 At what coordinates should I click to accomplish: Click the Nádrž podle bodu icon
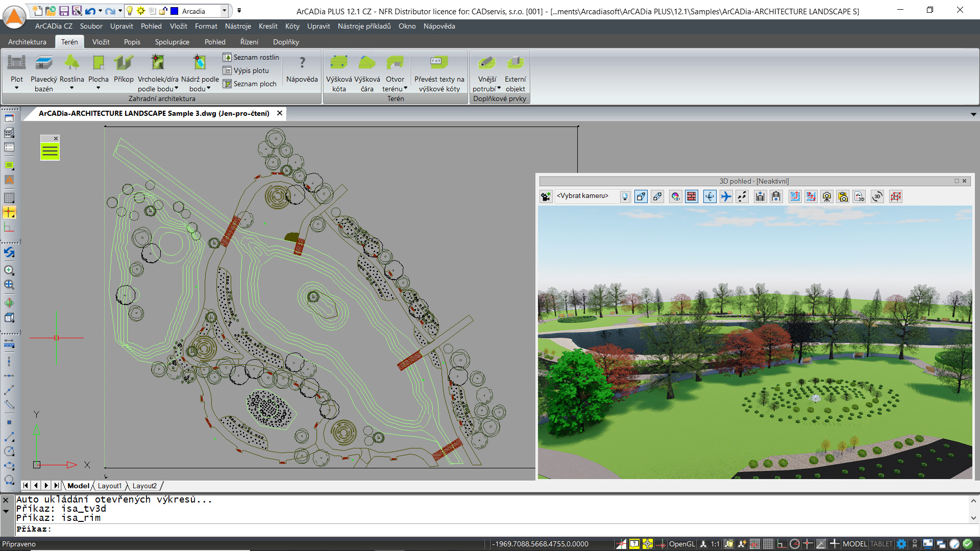coord(200,63)
